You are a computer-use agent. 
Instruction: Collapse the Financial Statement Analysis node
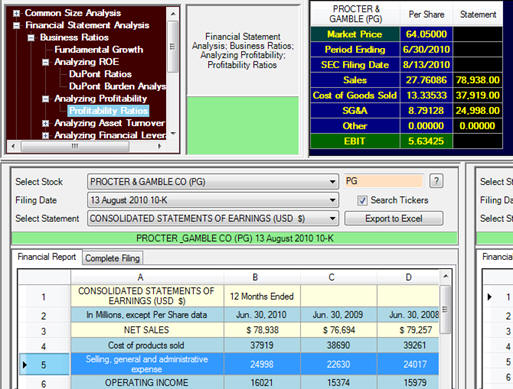pos(16,25)
